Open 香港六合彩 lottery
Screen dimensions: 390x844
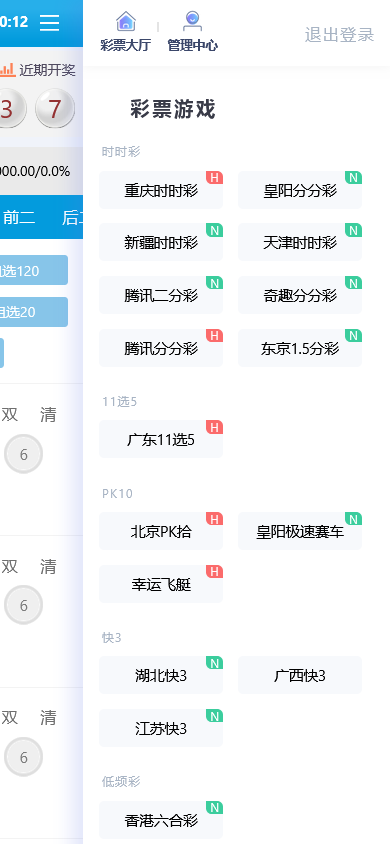(161, 820)
